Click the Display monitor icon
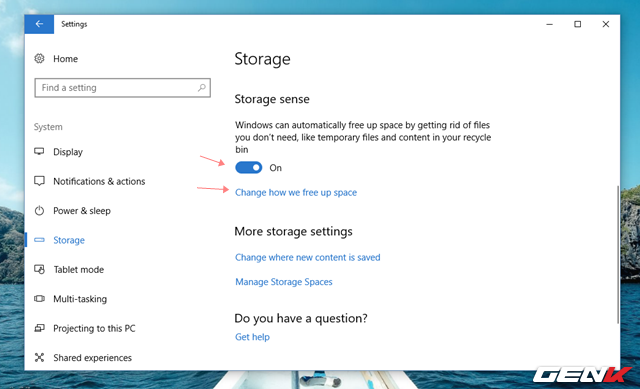 coord(39,151)
